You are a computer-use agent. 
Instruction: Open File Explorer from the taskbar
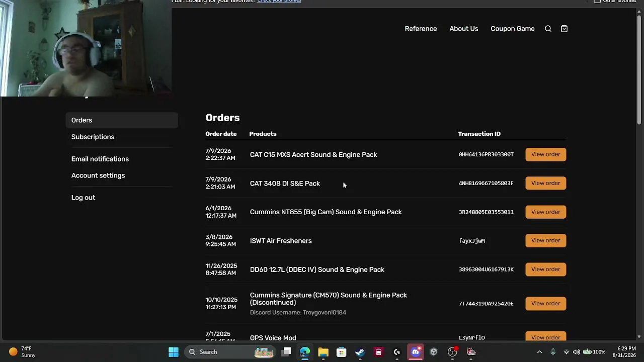click(323, 352)
